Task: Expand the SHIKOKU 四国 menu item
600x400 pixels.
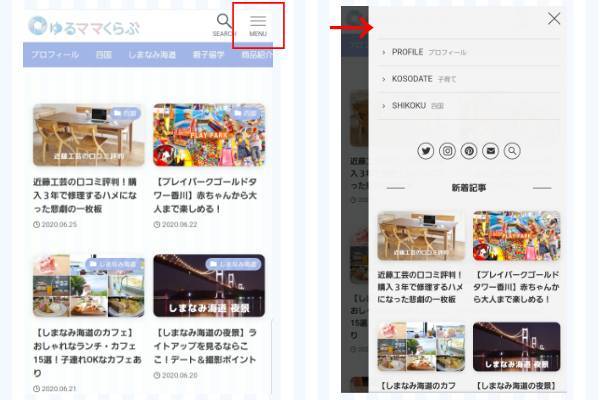Action: pyautogui.click(x=469, y=106)
